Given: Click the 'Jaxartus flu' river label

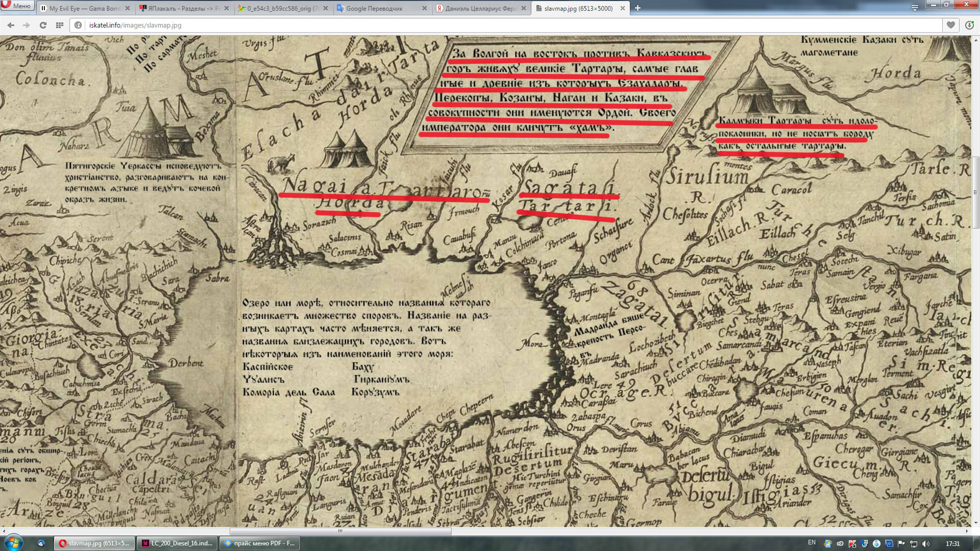Looking at the screenshot, I should pos(720,259).
